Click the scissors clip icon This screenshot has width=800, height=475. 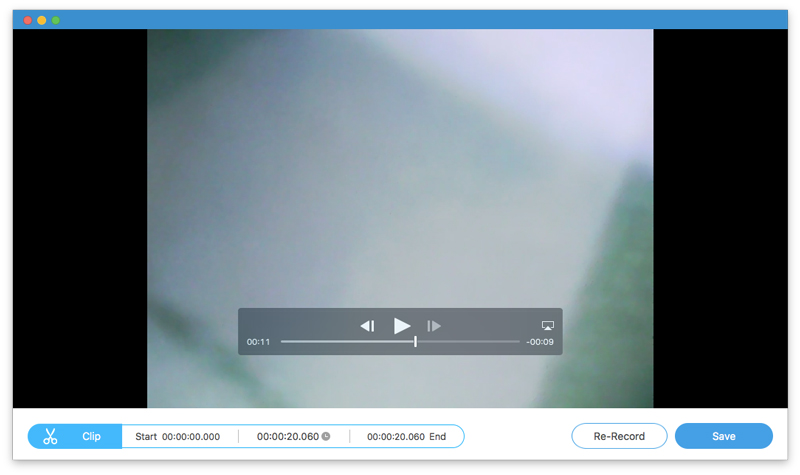coord(51,436)
